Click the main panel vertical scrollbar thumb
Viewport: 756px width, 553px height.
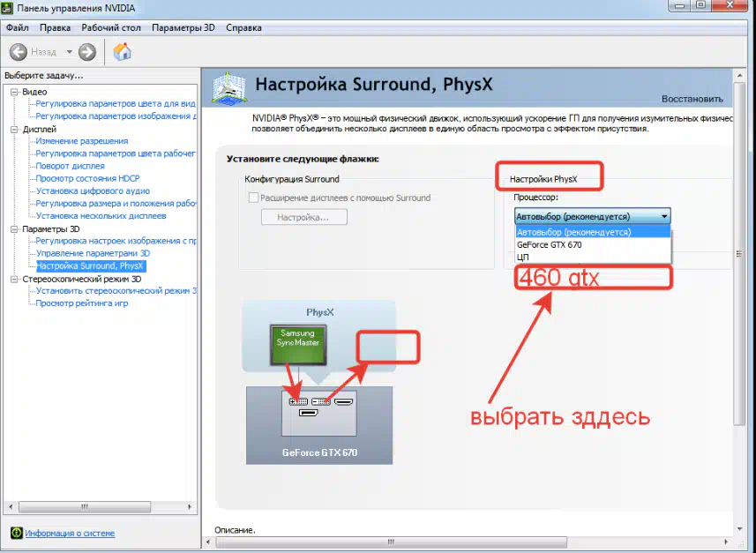click(x=739, y=254)
